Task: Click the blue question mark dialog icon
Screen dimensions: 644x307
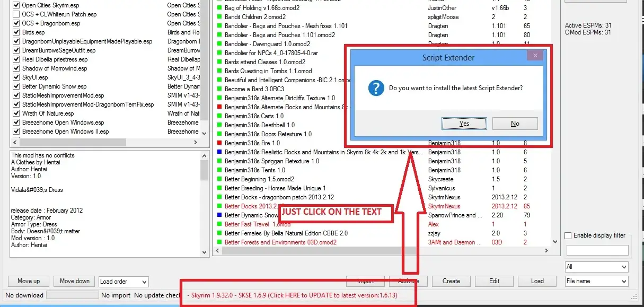Action: tap(376, 88)
